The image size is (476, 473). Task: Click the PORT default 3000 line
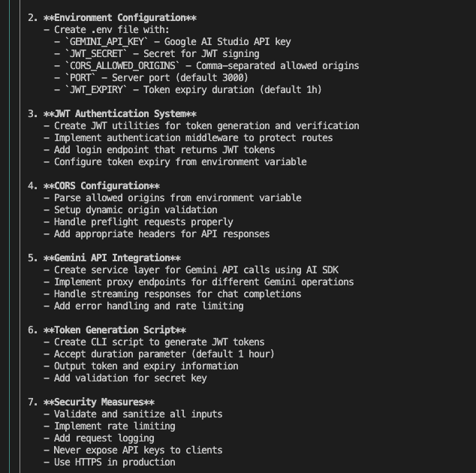click(x=151, y=78)
